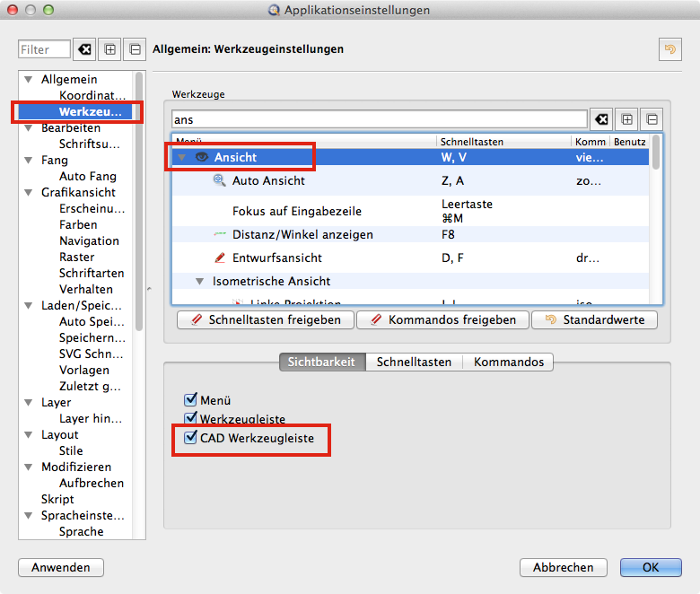Collapse the Isometrische Ansicht group
This screenshot has width=700, height=594.
pyautogui.click(x=200, y=281)
